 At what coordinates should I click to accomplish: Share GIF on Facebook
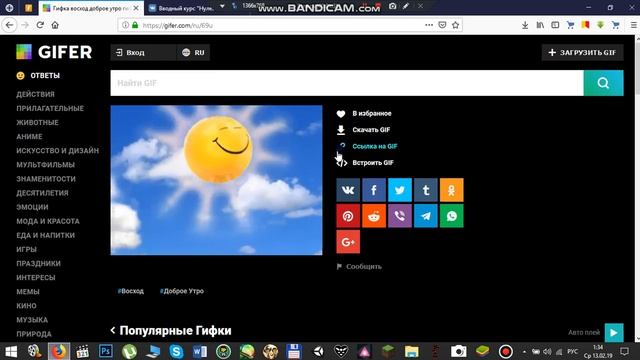click(x=374, y=190)
